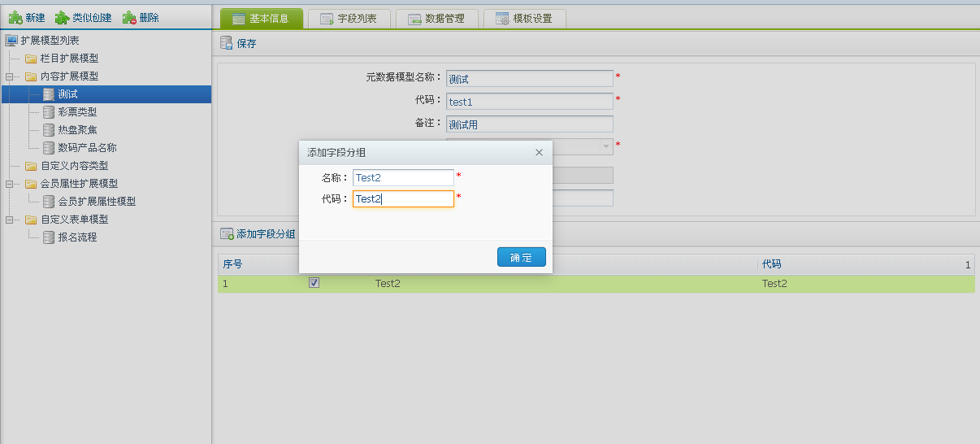Toggle the checkbox in Test2 row
This screenshot has height=444, width=980.
[x=314, y=283]
